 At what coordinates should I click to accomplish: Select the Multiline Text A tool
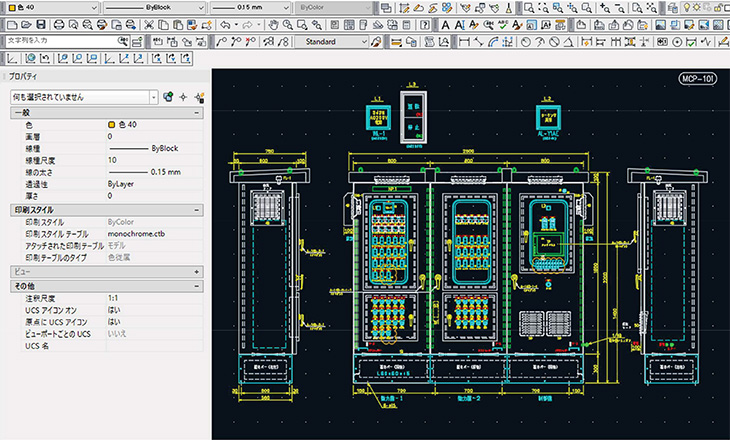446,25
